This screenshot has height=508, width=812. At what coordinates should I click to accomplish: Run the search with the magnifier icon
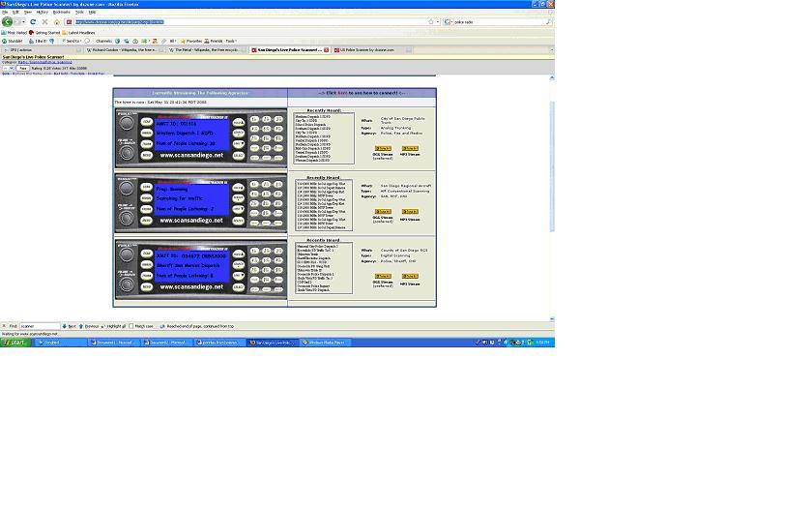(548, 21)
